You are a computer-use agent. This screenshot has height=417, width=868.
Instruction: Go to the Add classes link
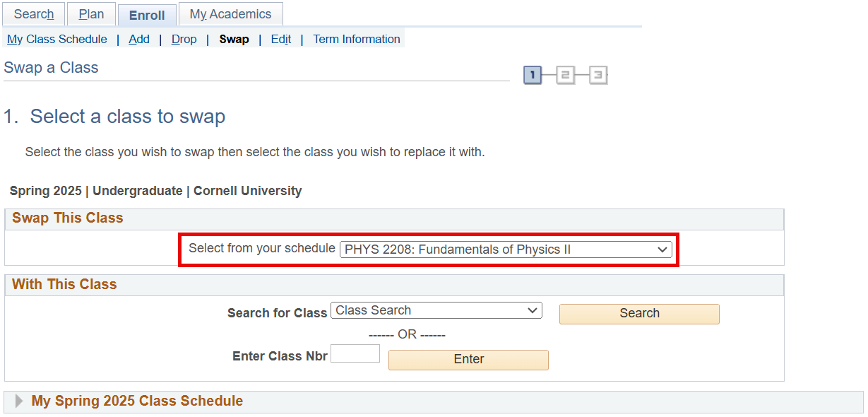[x=139, y=40]
